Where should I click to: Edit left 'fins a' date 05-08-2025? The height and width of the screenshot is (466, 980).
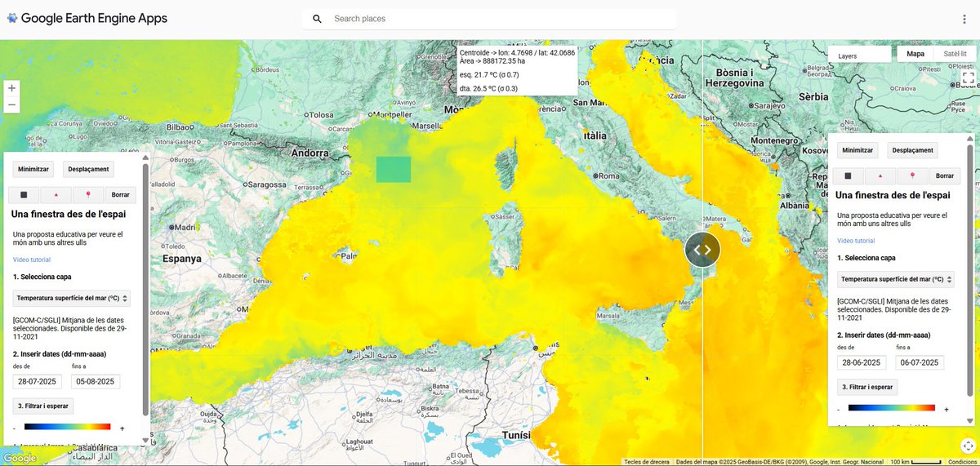click(x=96, y=381)
